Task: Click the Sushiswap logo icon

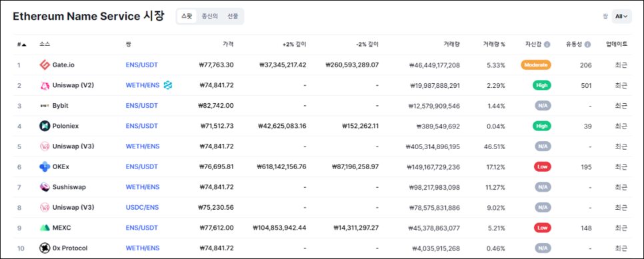Action: 45,187
